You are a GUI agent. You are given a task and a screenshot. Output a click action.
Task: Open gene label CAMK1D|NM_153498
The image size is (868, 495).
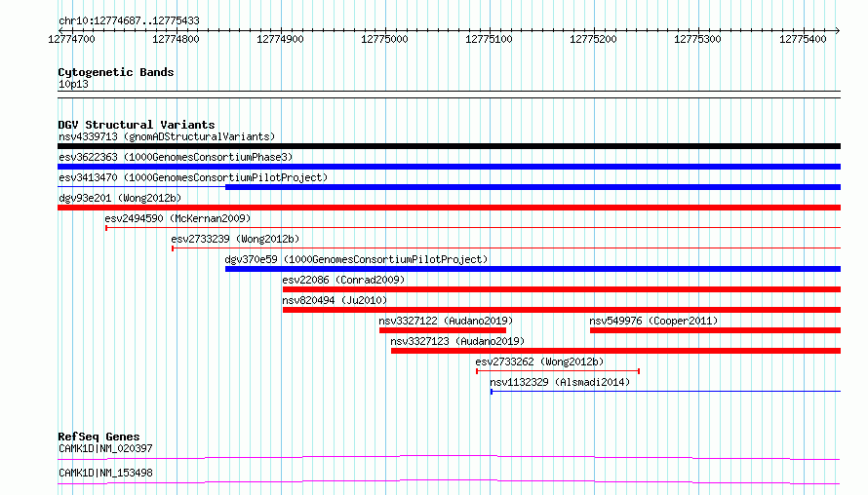click(x=105, y=473)
